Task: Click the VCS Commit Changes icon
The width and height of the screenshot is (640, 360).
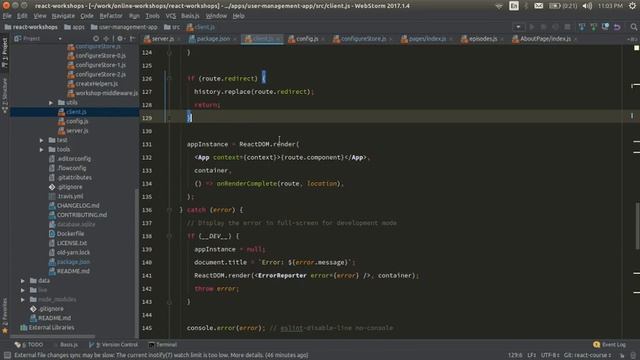Action: pyautogui.click(x=593, y=27)
